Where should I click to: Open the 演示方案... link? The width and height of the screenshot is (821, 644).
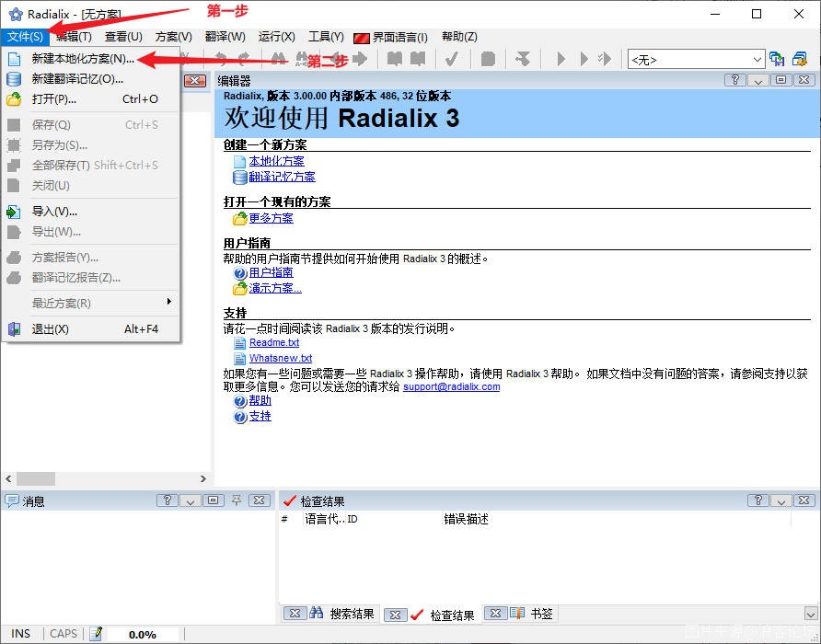[x=275, y=288]
